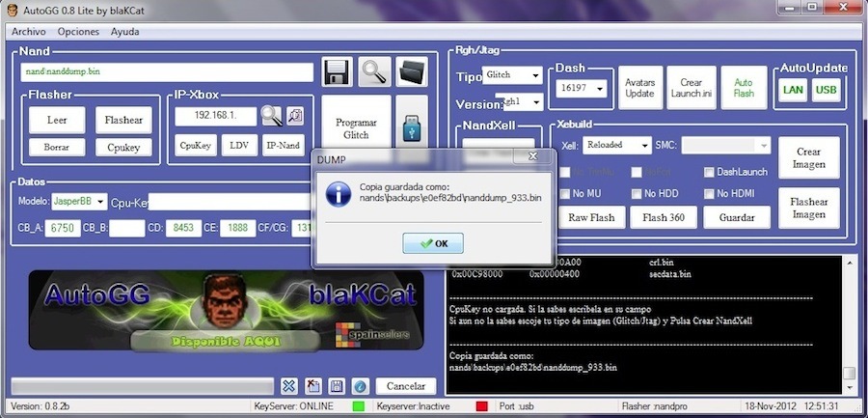Click the Cpu-Key text field
Viewport: 868px width, 418px height.
coord(231,202)
